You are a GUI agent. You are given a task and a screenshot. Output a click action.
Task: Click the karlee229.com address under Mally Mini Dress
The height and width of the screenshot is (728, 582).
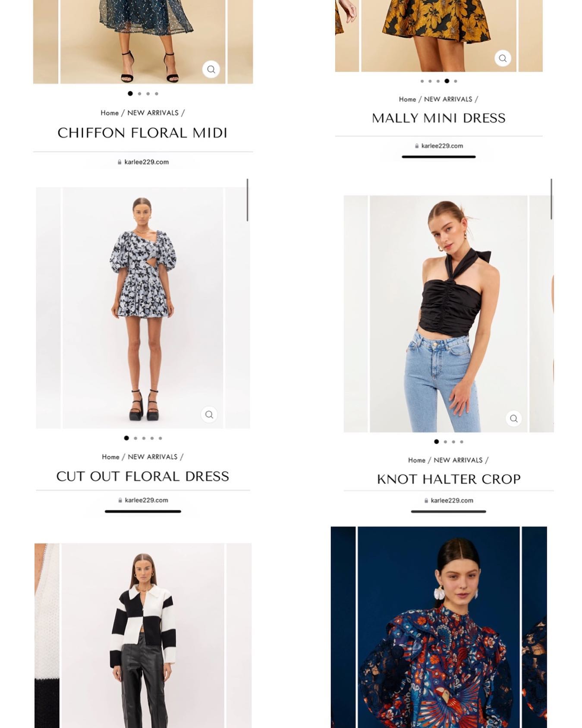pyautogui.click(x=442, y=146)
